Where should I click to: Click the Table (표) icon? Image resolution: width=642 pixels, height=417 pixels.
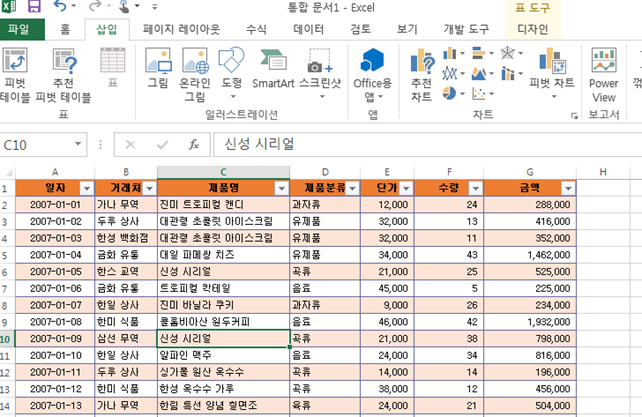click(113, 68)
